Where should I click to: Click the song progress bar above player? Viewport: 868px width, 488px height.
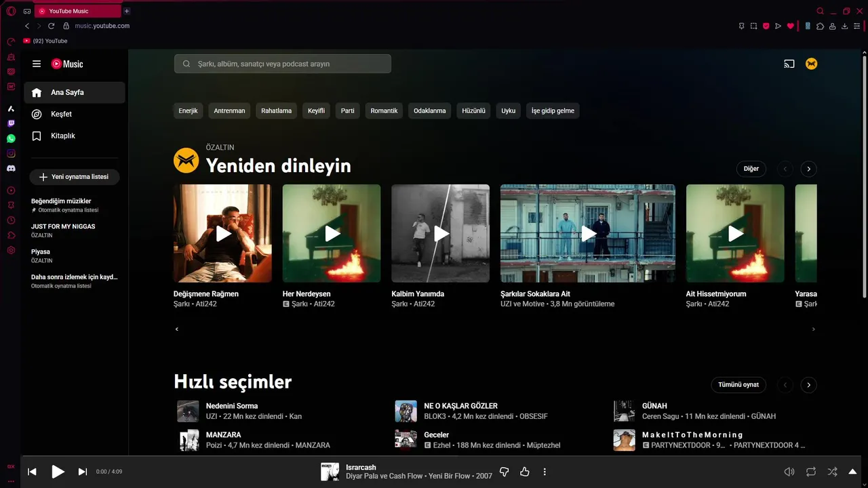point(444,455)
